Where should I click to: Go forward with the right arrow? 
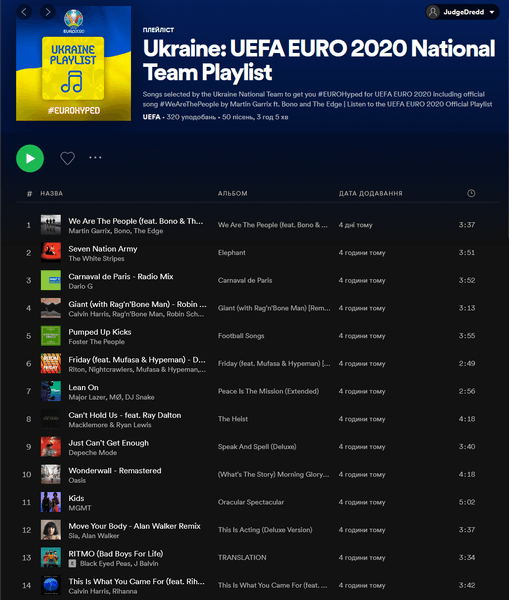(x=48, y=12)
